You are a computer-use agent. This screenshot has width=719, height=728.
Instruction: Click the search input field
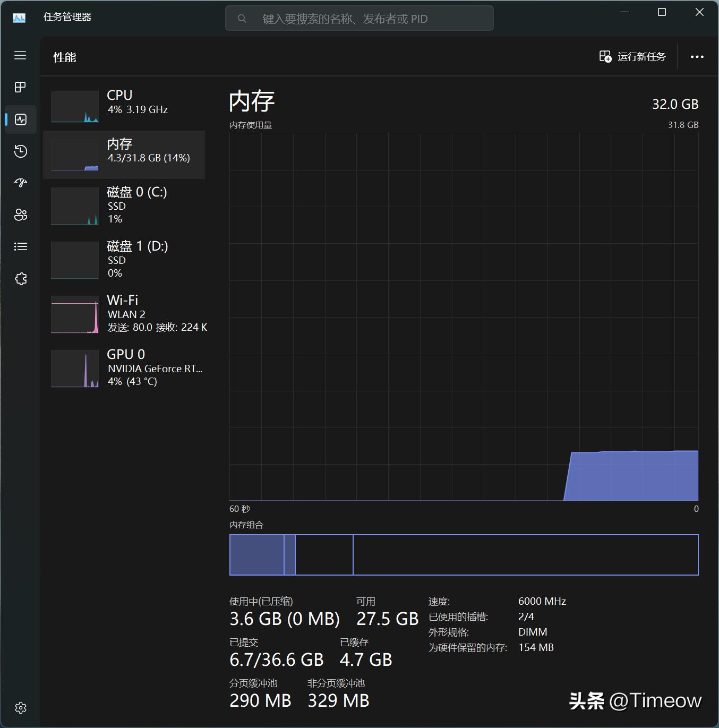359,18
